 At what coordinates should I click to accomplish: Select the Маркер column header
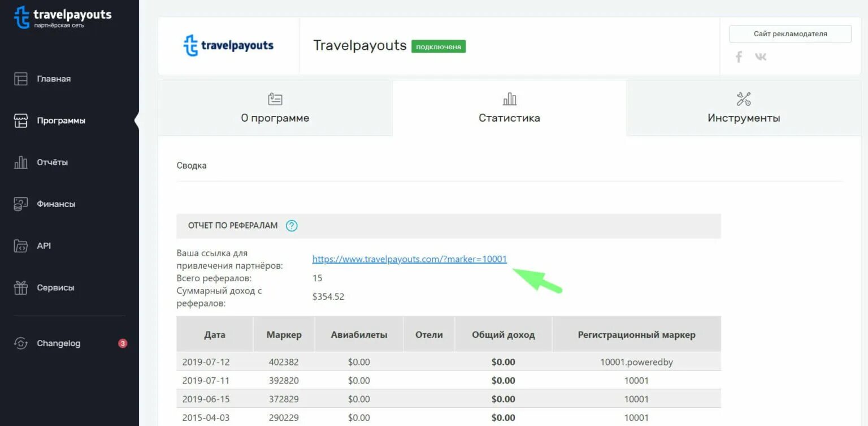click(284, 334)
